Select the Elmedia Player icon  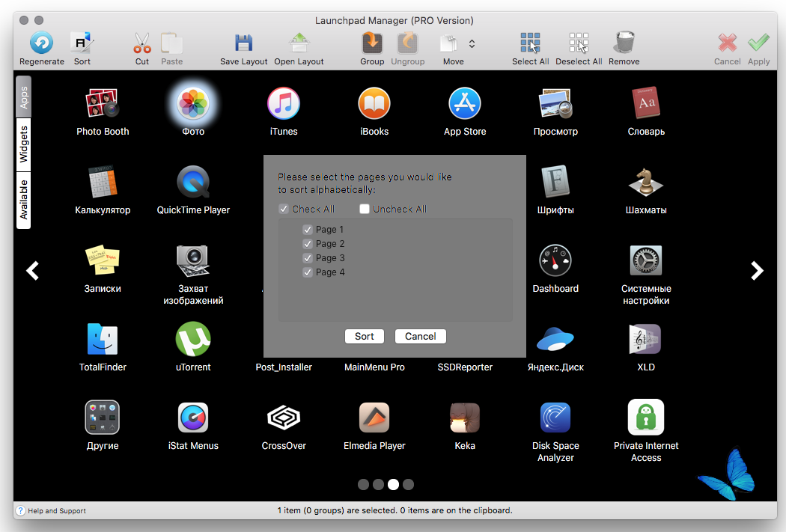pyautogui.click(x=374, y=418)
